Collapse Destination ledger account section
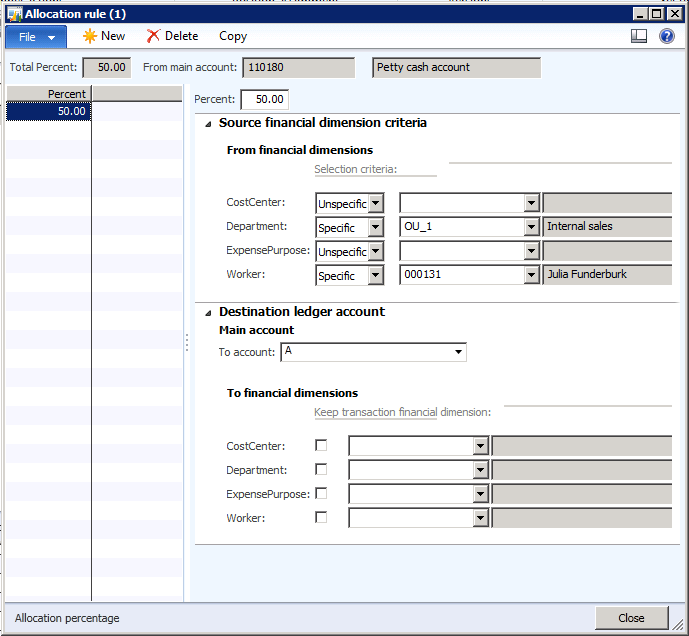This screenshot has height=636, width=689. [x=208, y=312]
